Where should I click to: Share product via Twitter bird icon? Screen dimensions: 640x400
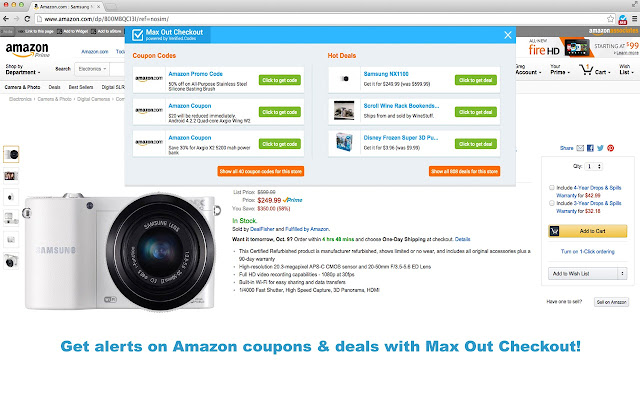[x=600, y=148]
